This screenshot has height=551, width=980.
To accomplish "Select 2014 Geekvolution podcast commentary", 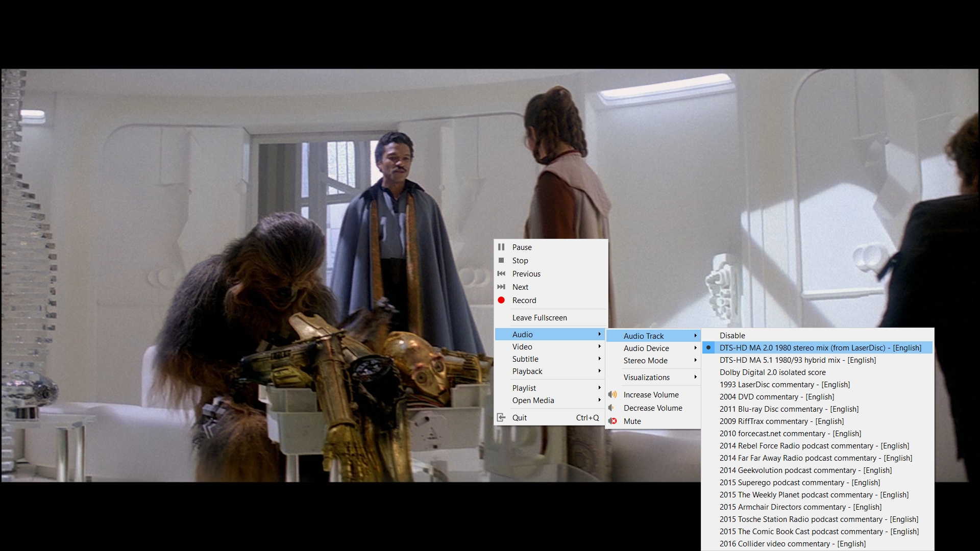I will point(818,470).
